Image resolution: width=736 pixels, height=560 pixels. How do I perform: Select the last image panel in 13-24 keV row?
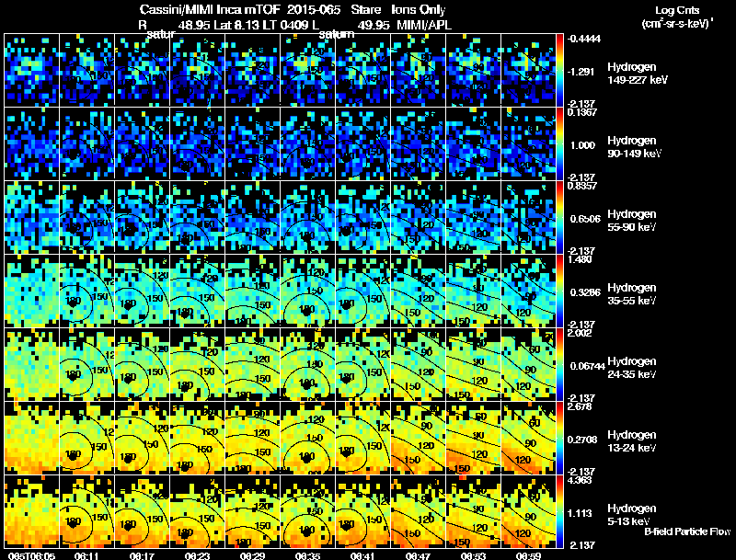pyautogui.click(x=528, y=438)
